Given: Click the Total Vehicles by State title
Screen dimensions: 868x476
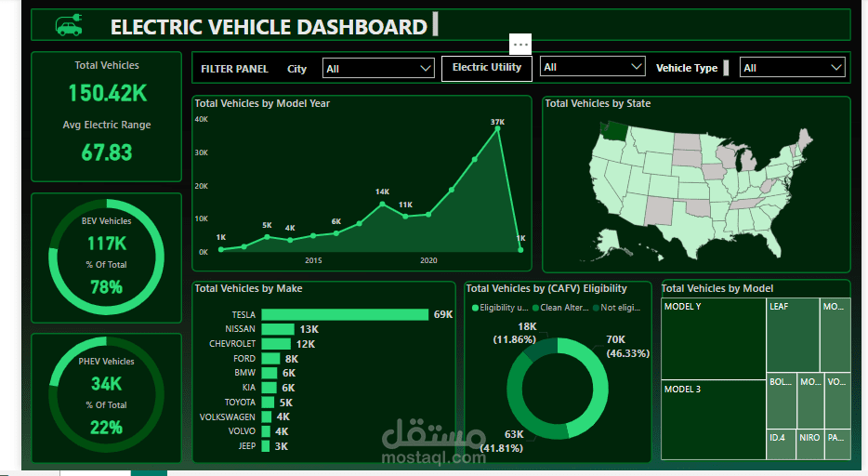Looking at the screenshot, I should 598,103.
